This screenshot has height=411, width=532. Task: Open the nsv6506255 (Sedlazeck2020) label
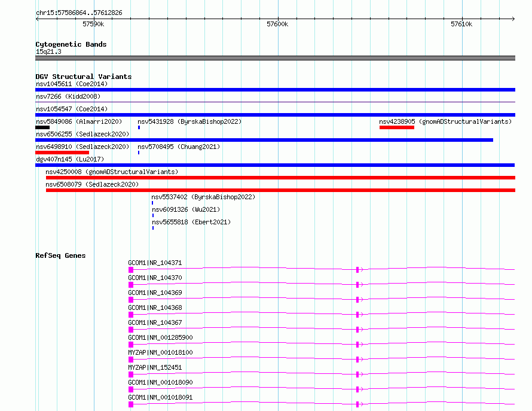tap(82, 134)
